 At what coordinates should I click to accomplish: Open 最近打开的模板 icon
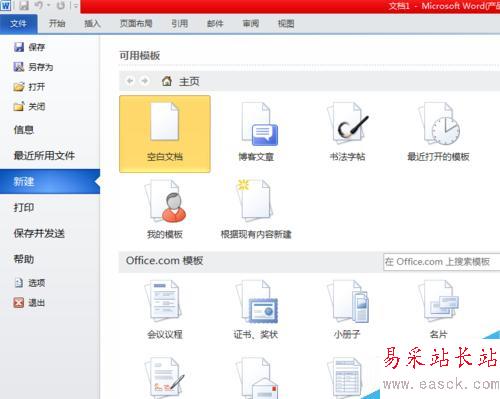coord(439,123)
